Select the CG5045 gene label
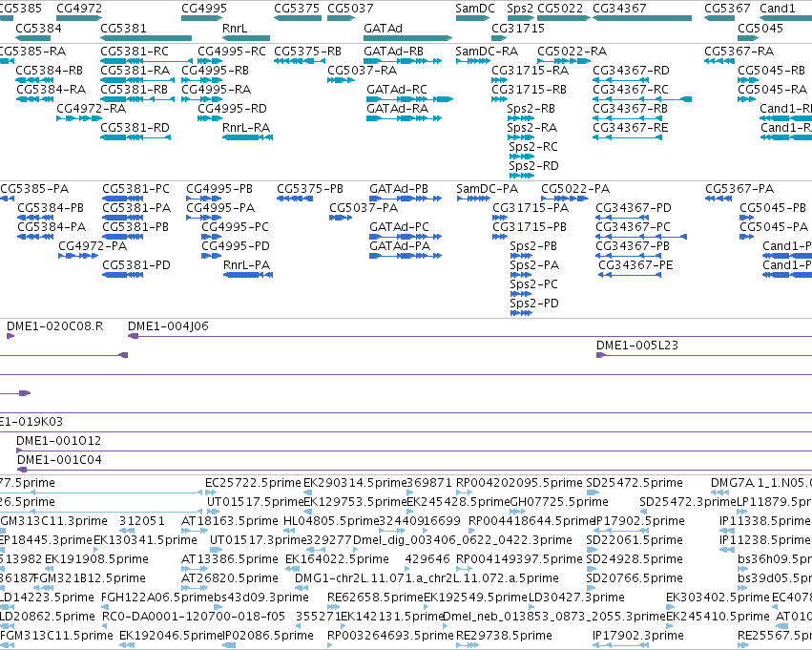The height and width of the screenshot is (650, 812). [760, 28]
